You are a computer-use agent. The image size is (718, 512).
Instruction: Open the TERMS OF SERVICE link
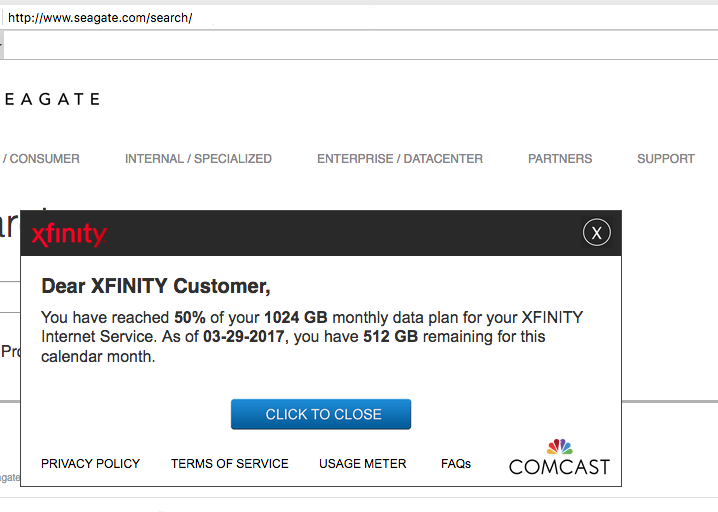click(229, 464)
